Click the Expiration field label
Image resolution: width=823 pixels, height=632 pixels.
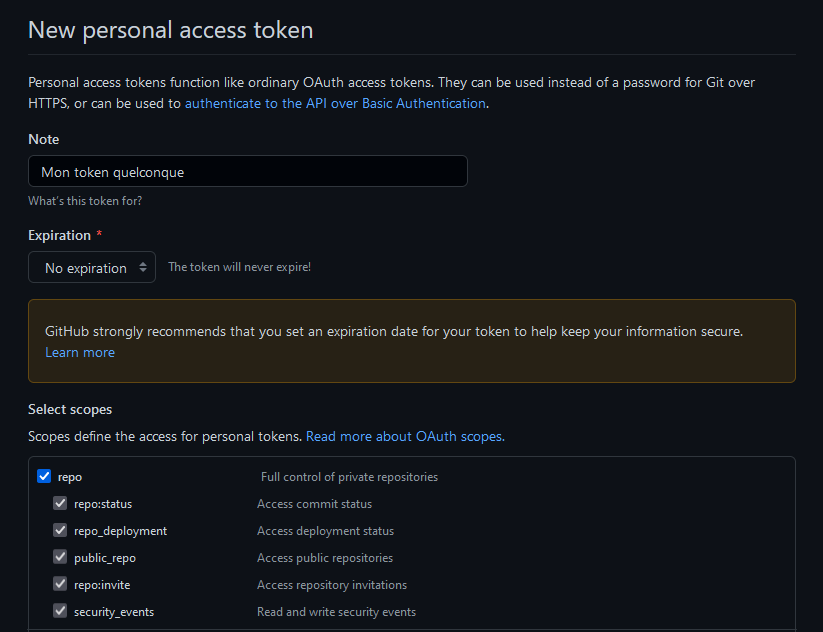pyautogui.click(x=59, y=235)
